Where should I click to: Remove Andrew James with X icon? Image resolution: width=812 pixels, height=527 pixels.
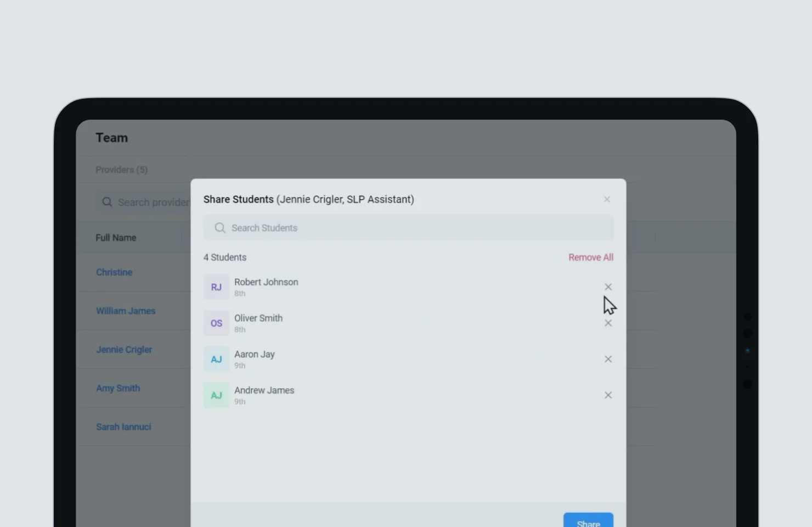(x=608, y=395)
